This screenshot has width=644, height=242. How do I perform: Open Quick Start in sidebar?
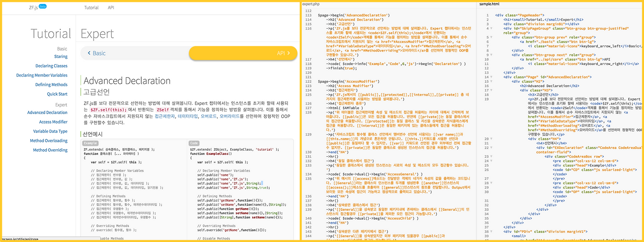click(x=57, y=94)
